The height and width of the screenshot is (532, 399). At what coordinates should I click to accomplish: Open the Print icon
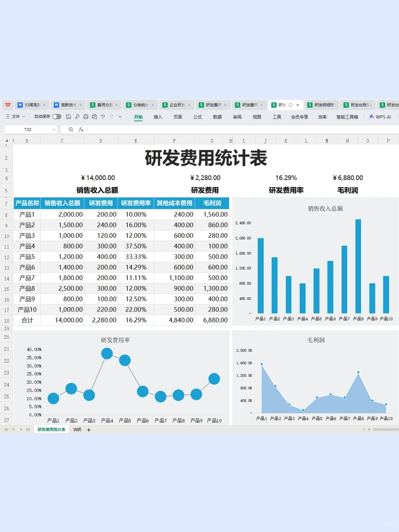click(x=85, y=117)
